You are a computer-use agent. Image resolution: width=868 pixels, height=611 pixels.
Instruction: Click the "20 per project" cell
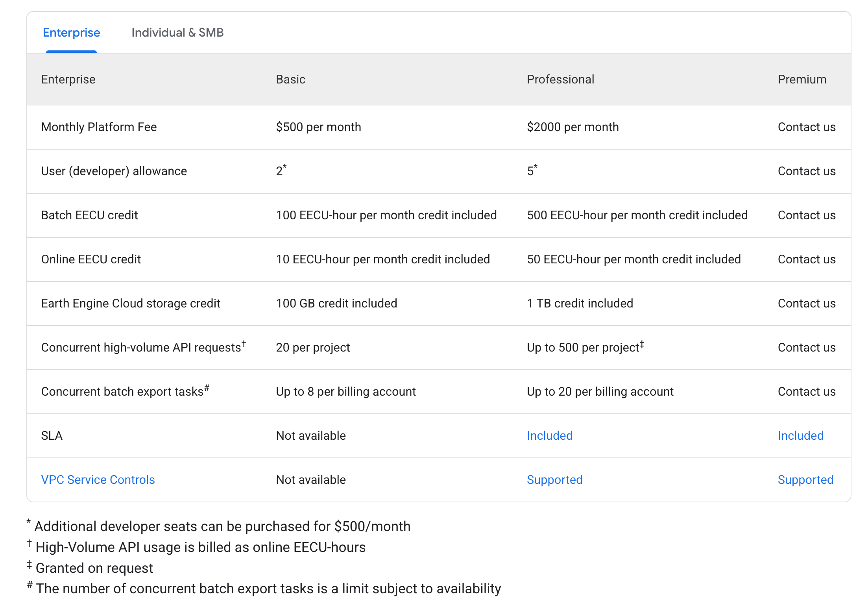(313, 347)
